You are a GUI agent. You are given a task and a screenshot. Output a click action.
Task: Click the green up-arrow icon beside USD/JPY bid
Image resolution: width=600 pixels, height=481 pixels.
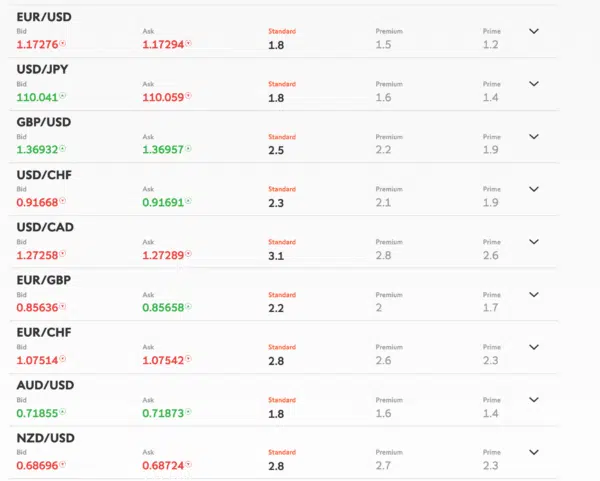coord(62,96)
